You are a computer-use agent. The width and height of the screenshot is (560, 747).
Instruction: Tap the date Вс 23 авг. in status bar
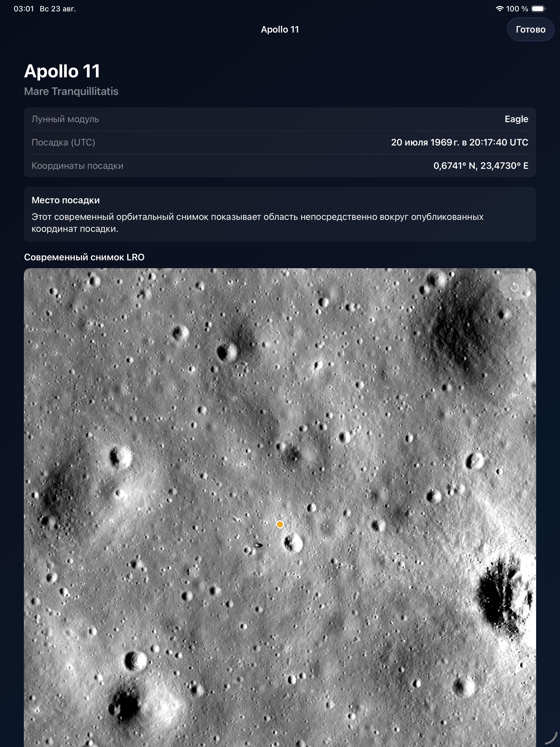58,9
